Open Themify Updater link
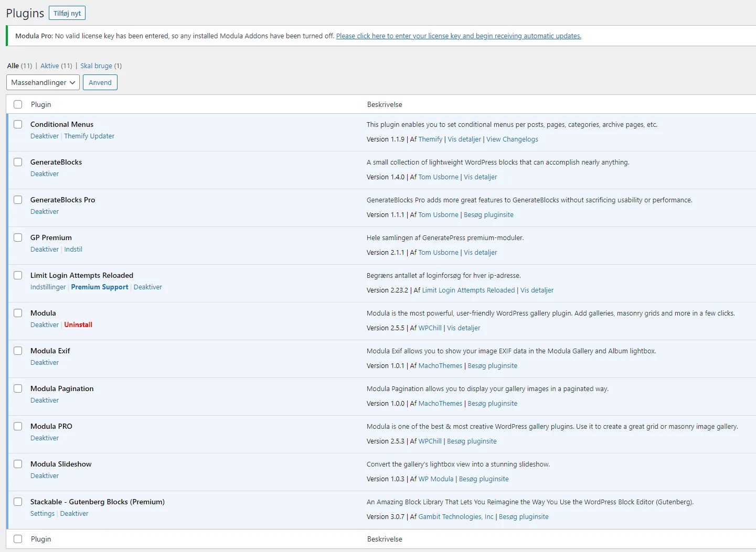Image resolution: width=756 pixels, height=552 pixels. [x=89, y=136]
